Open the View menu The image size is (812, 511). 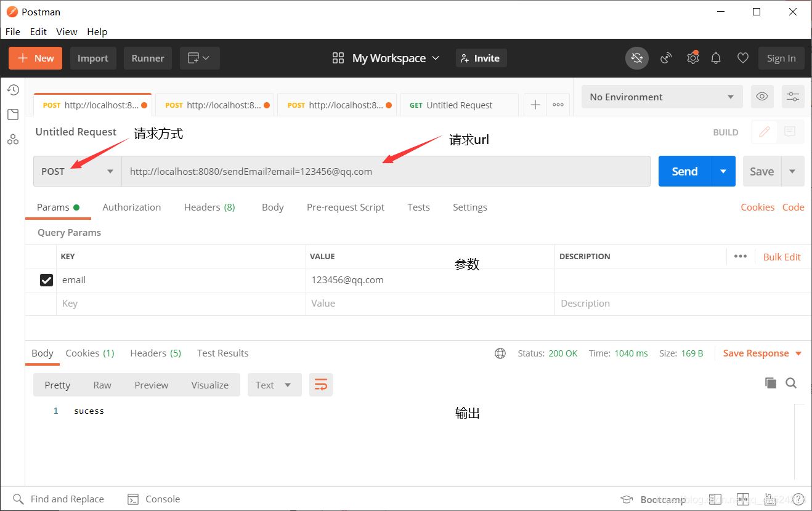tap(67, 31)
